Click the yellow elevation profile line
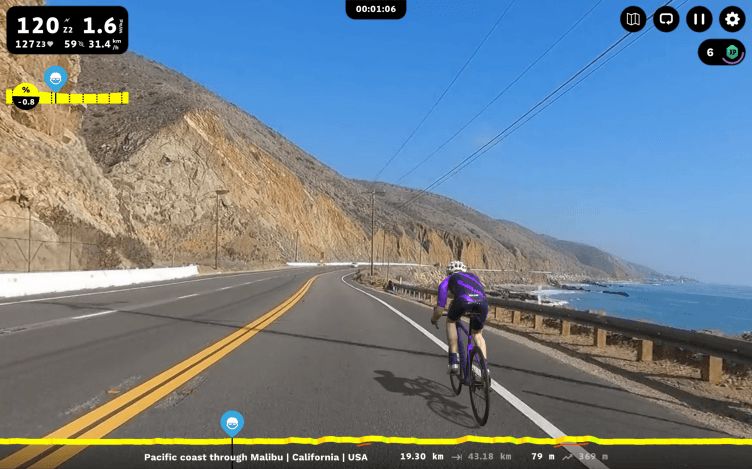 pos(376,440)
